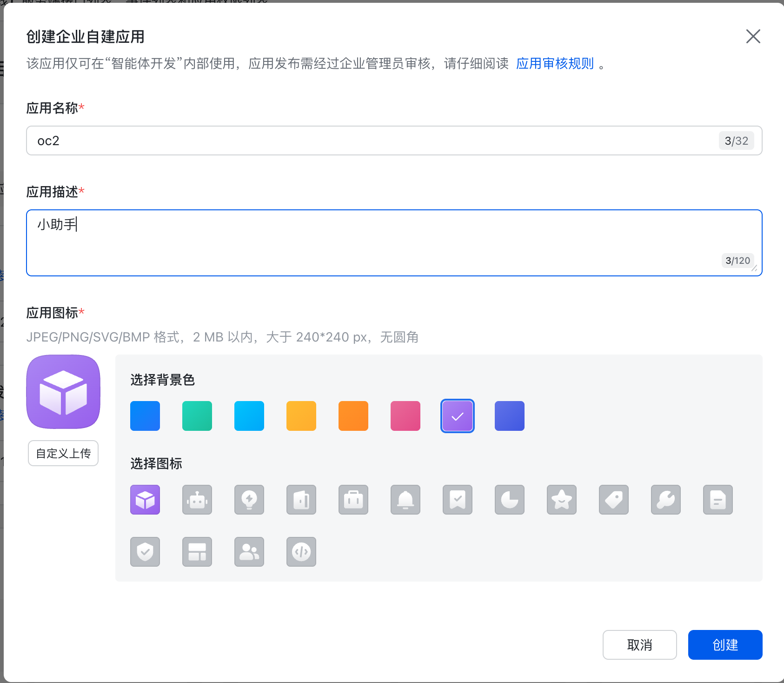The width and height of the screenshot is (784, 683).
Task: Open the 应用审核规则 link
Action: pyautogui.click(x=555, y=63)
